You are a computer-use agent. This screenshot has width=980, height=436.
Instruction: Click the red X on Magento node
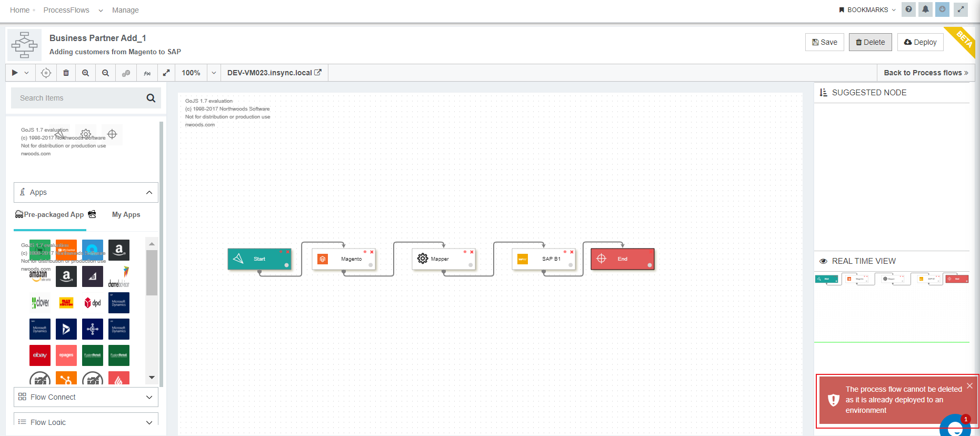coord(372,252)
